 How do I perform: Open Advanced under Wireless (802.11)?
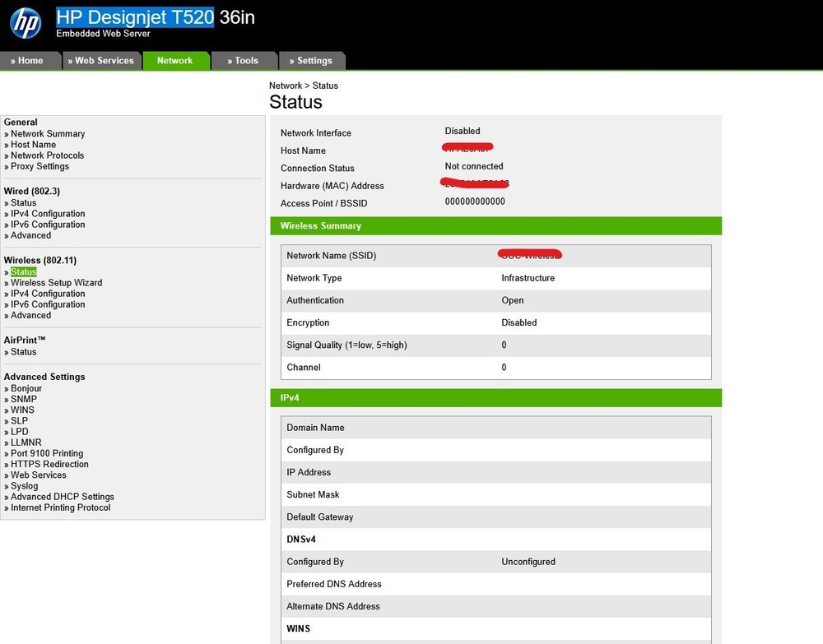coord(31,315)
